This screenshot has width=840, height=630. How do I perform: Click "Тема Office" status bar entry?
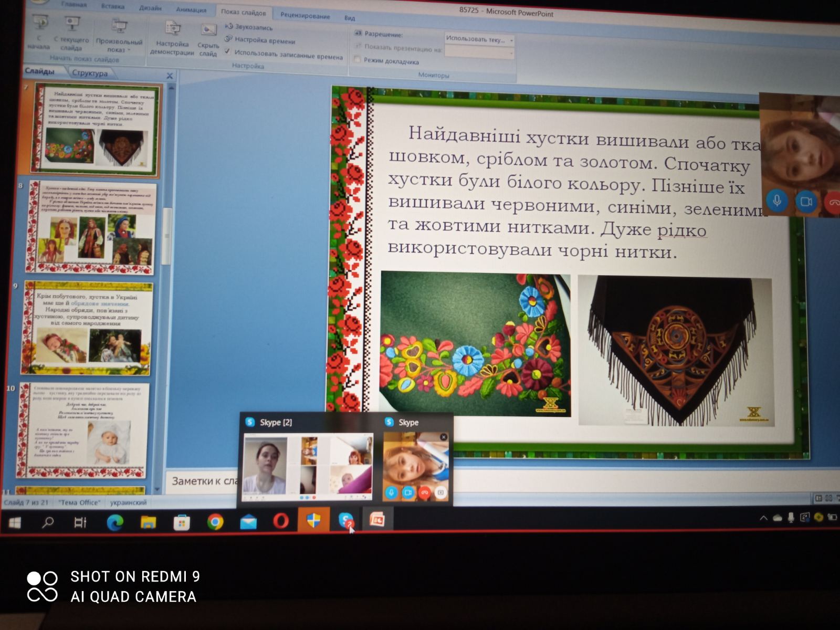pos(79,502)
